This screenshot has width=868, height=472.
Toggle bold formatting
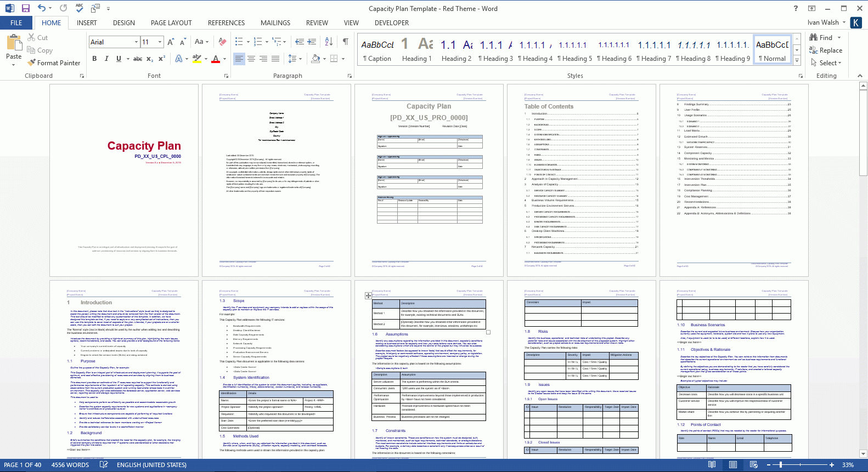(94, 59)
